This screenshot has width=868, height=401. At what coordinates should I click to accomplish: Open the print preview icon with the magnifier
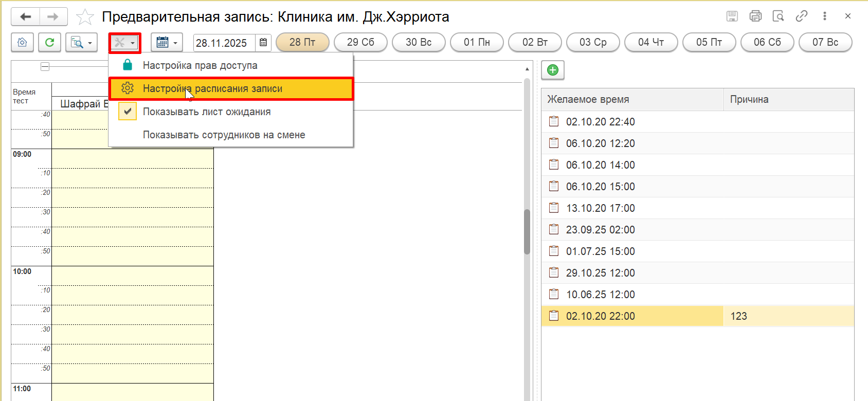[778, 16]
